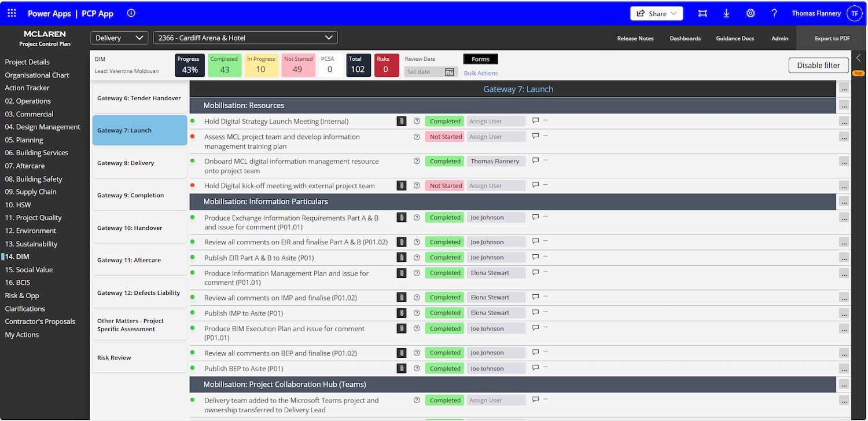Viewport: 868px width, 421px height.
Task: Open attachment icon for Hold Digital Strategy Launch Meeting
Action: tap(401, 121)
